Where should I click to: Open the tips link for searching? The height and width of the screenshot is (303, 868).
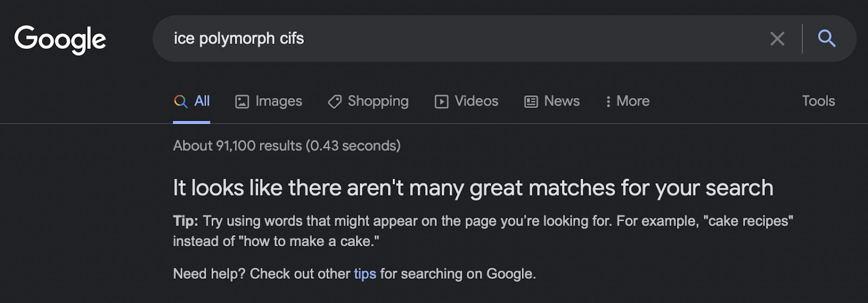pos(365,274)
